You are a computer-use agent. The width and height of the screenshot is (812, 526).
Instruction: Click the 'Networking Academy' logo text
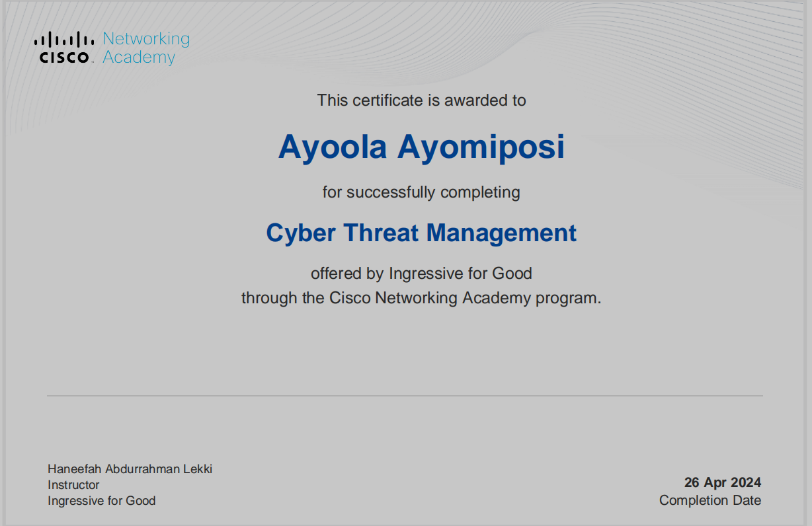[146, 48]
